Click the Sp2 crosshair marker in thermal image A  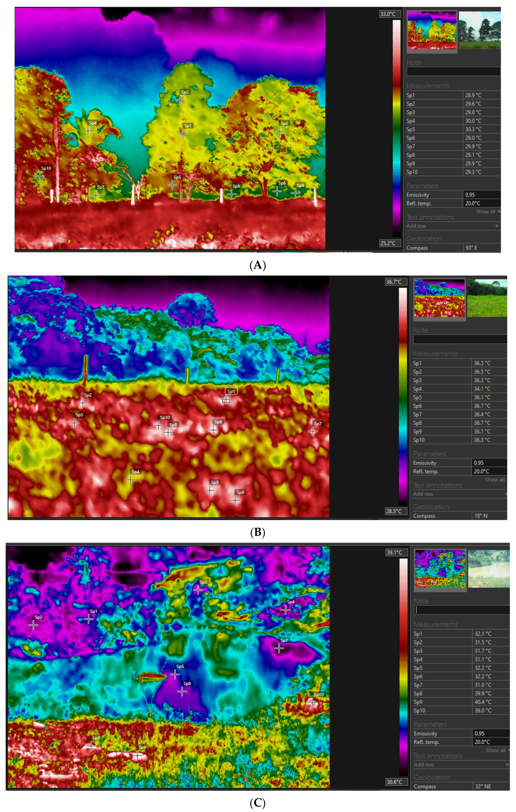coord(180,100)
